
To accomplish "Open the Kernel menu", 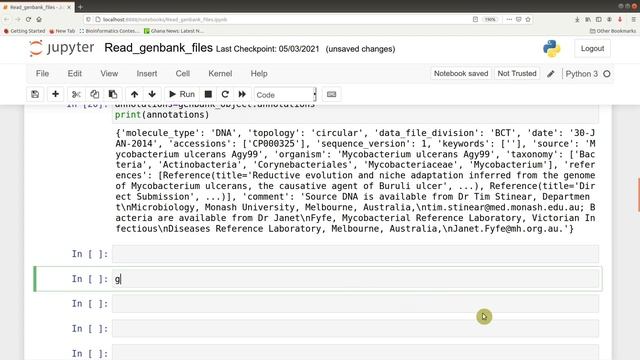I will point(220,73).
